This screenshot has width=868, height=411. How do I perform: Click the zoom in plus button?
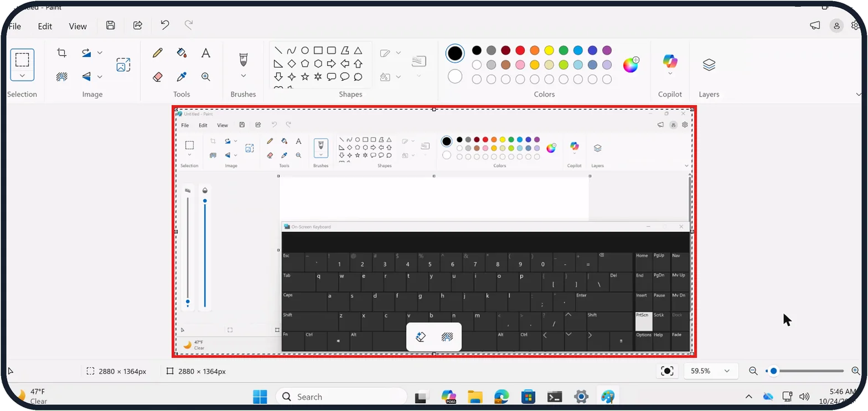[856, 371]
